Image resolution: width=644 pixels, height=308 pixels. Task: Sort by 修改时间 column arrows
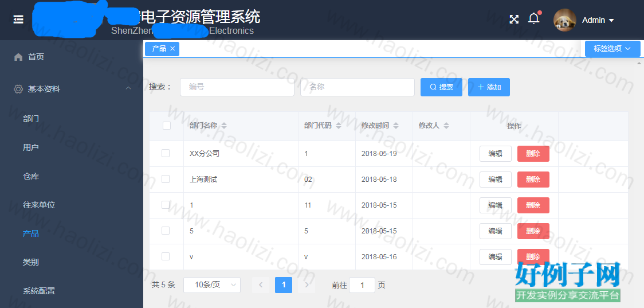tap(395, 126)
